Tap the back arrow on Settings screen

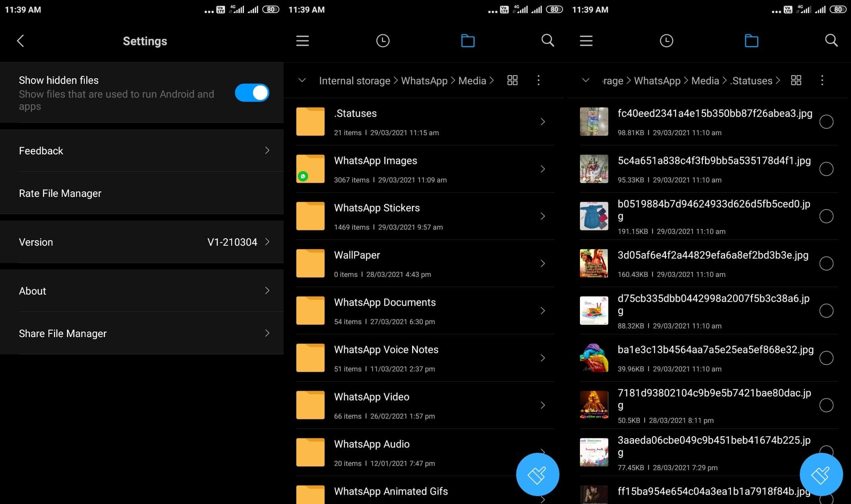point(20,41)
